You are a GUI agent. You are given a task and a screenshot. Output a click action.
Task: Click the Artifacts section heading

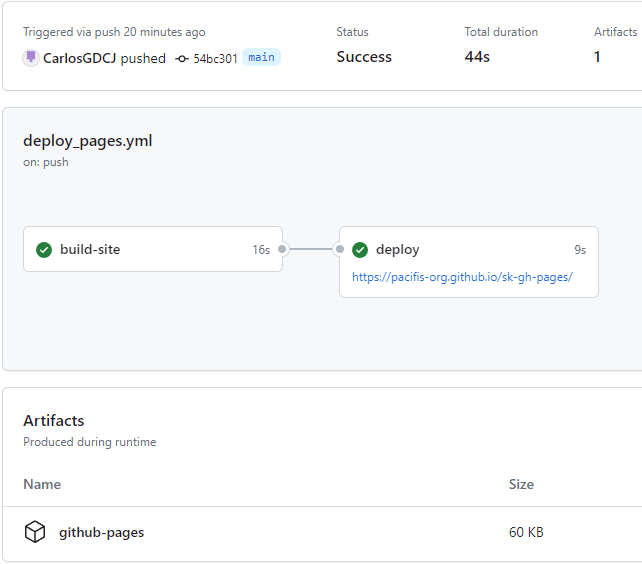pyautogui.click(x=54, y=421)
